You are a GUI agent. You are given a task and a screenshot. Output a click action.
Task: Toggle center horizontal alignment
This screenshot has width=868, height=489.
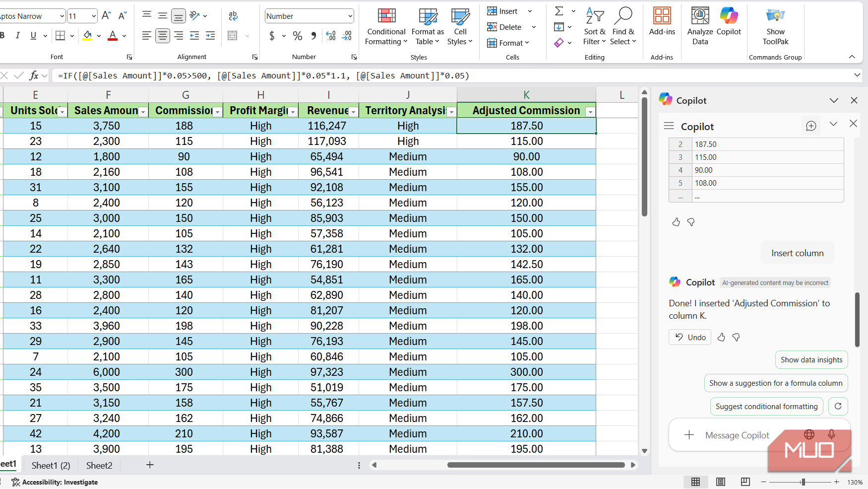click(163, 36)
